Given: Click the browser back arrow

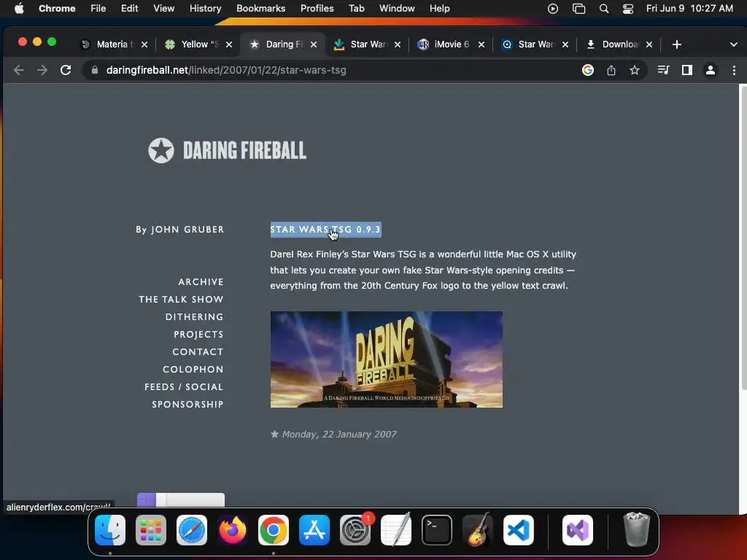Looking at the screenshot, I should click(x=18, y=71).
